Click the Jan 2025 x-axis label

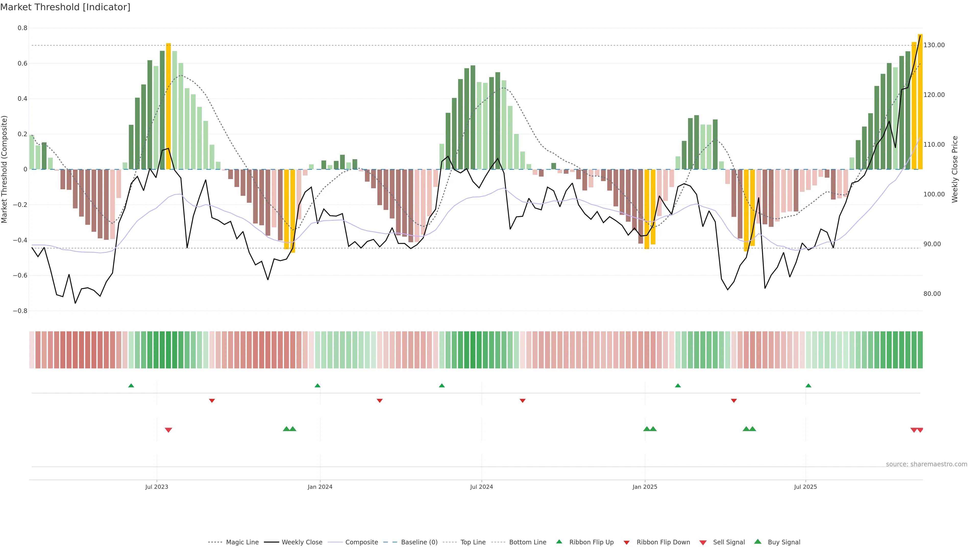pos(645,487)
